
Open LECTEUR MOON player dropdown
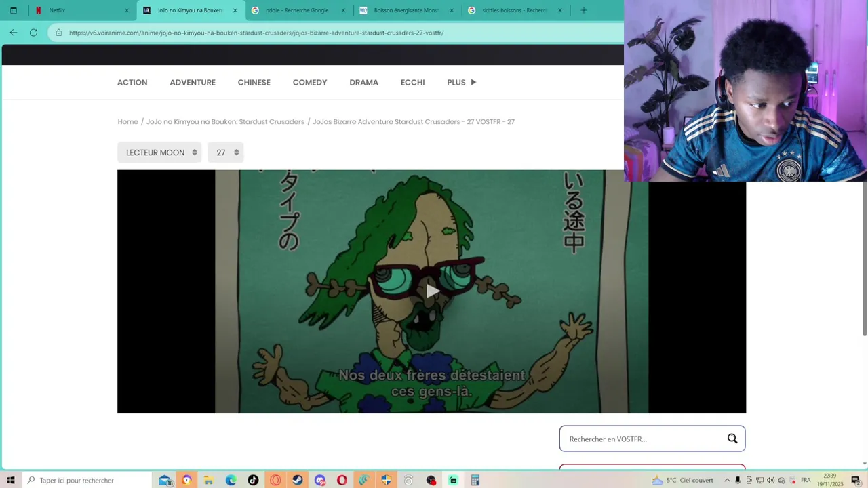coord(159,152)
